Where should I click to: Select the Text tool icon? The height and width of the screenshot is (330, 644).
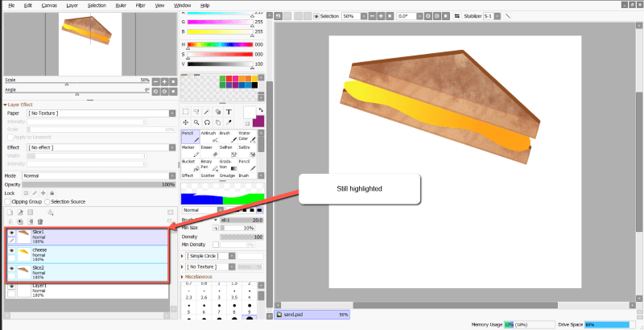coord(229,112)
